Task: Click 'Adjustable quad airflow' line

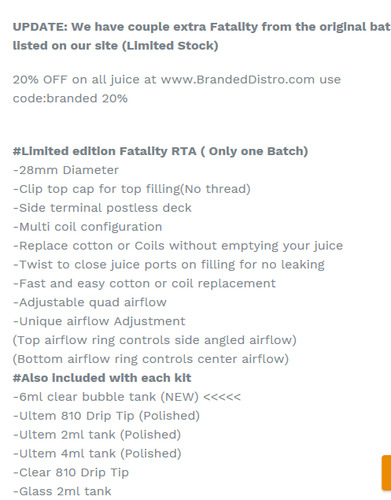Action: click(x=89, y=303)
